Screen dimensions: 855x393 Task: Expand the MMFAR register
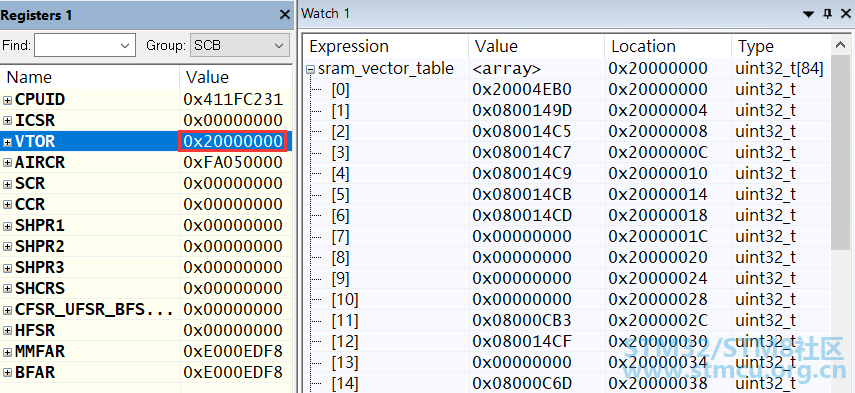8,352
